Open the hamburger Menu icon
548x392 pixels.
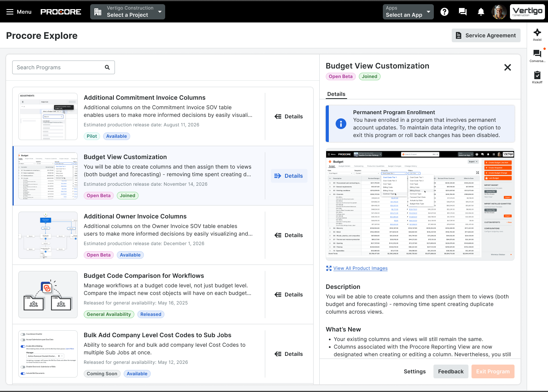[10, 12]
